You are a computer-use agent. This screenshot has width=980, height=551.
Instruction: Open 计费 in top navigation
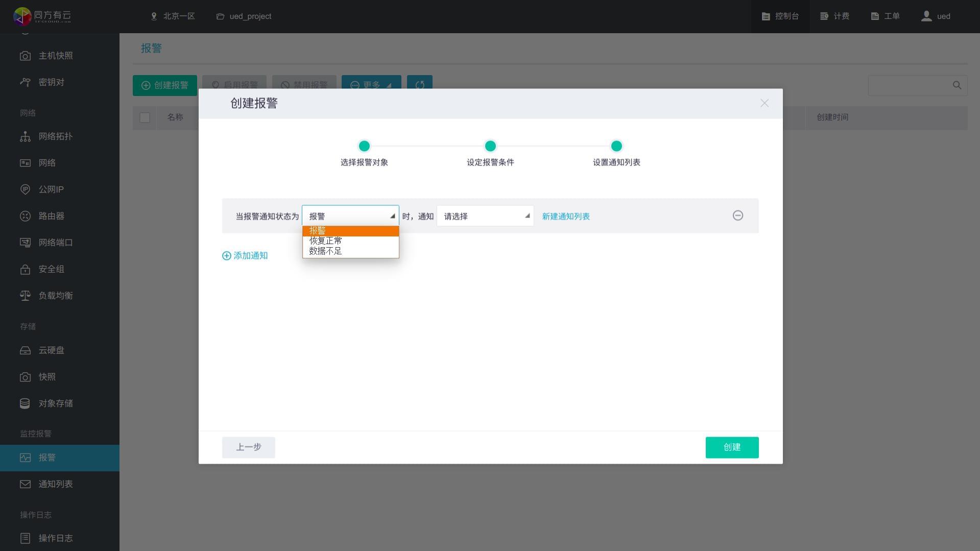coord(834,16)
